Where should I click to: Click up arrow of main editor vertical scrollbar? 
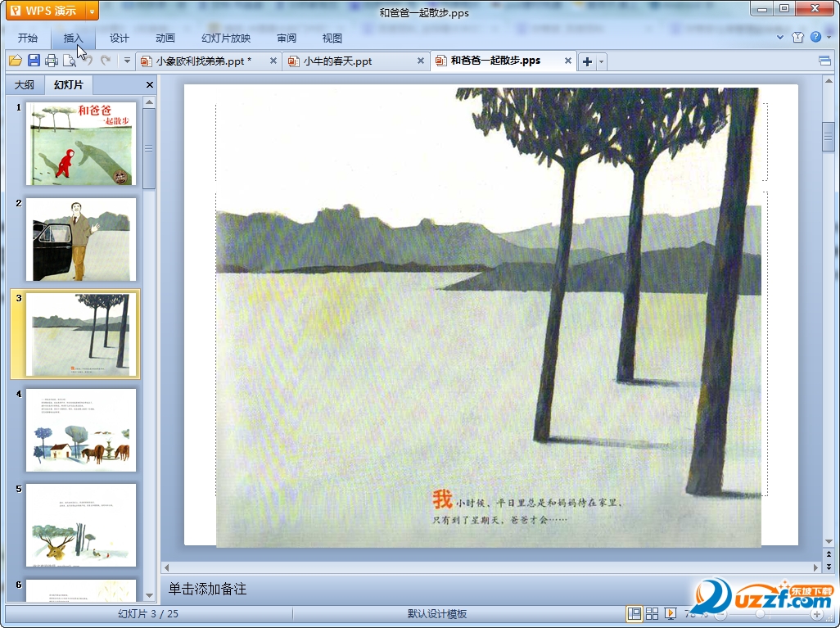click(829, 81)
